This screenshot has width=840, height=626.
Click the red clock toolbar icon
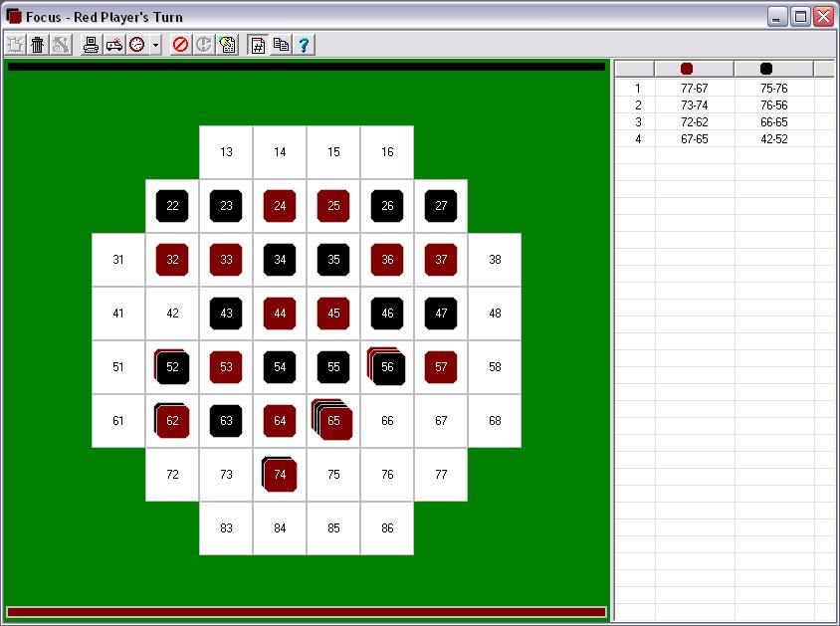coord(137,45)
